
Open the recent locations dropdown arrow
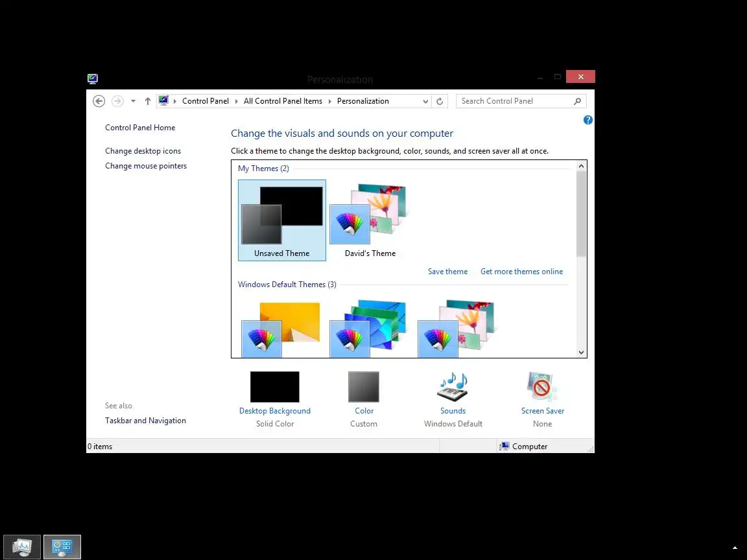point(134,101)
